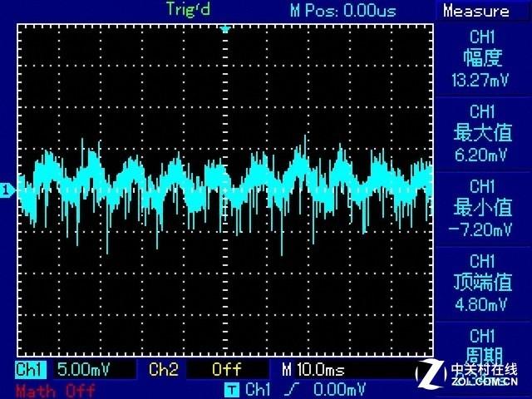Select the Ch1 channel indicator
This screenshot has width=532, height=399.
(32, 368)
